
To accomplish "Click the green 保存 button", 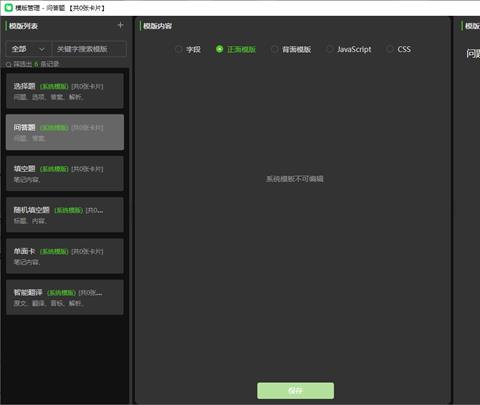I will pyautogui.click(x=295, y=391).
